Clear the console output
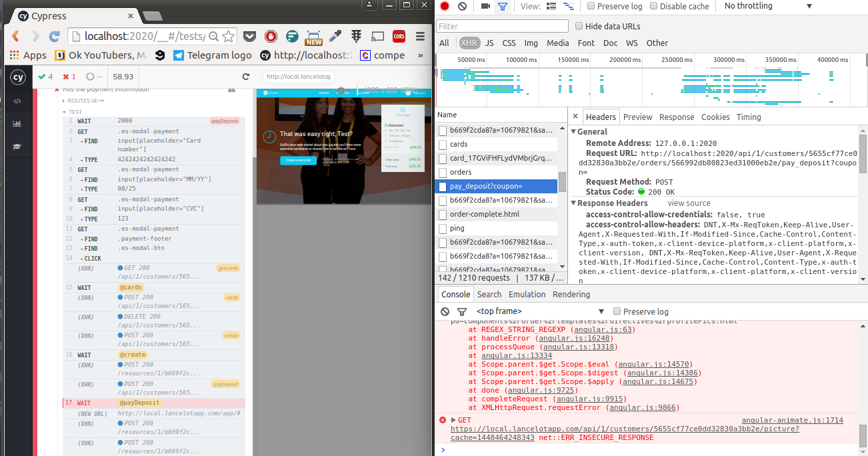 (x=445, y=311)
